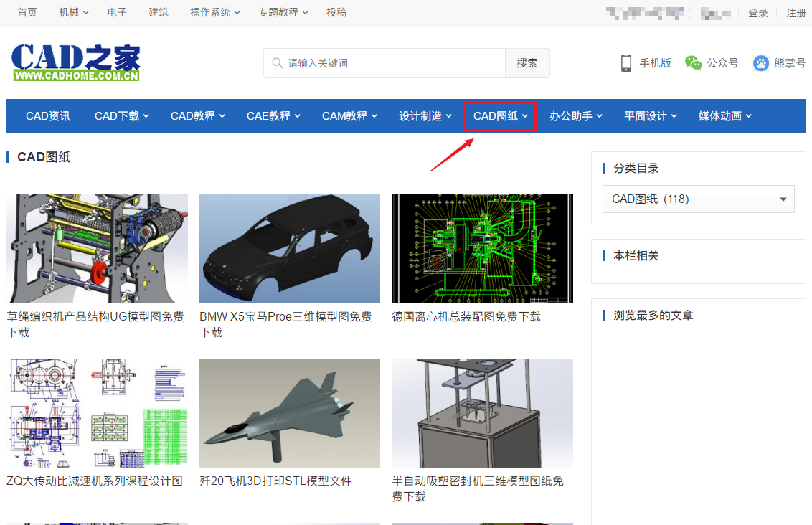Viewport: 812px width, 525px height.
Task: Open the 德国离心机总装配图 article link
Action: point(466,316)
